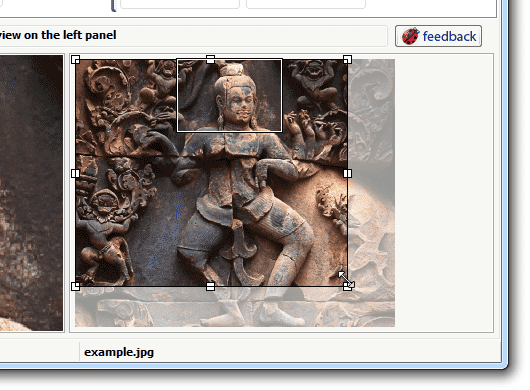Click the middle-left edge crop handle
This screenshot has height=390, width=530.
click(76, 173)
